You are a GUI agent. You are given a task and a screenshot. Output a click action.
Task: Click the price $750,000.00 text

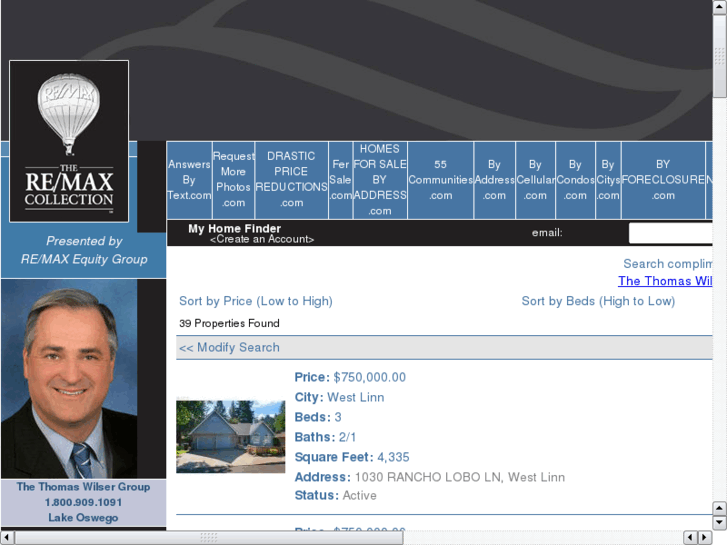tap(370, 377)
